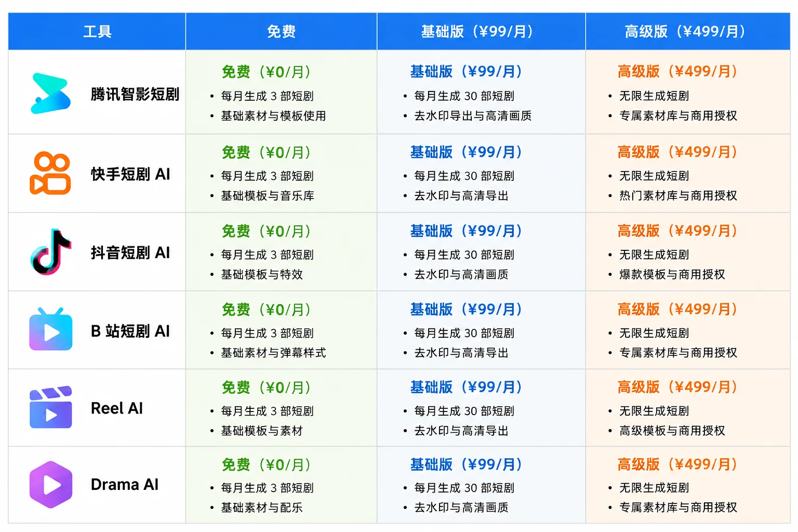Image resolution: width=798 pixels, height=532 pixels.
Task: Click the B 站短剧 AI tool name
Action: [x=130, y=331]
